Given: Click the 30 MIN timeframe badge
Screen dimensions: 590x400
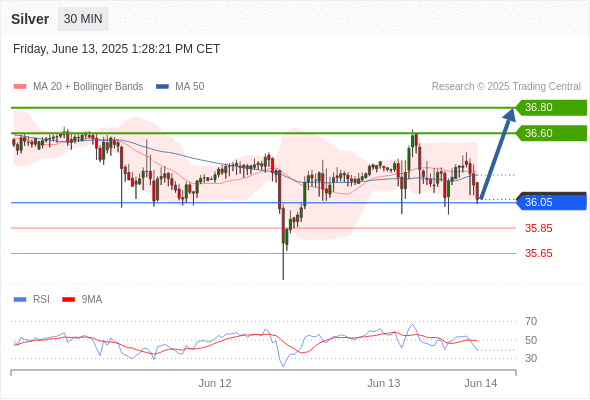Looking at the screenshot, I should [x=83, y=19].
